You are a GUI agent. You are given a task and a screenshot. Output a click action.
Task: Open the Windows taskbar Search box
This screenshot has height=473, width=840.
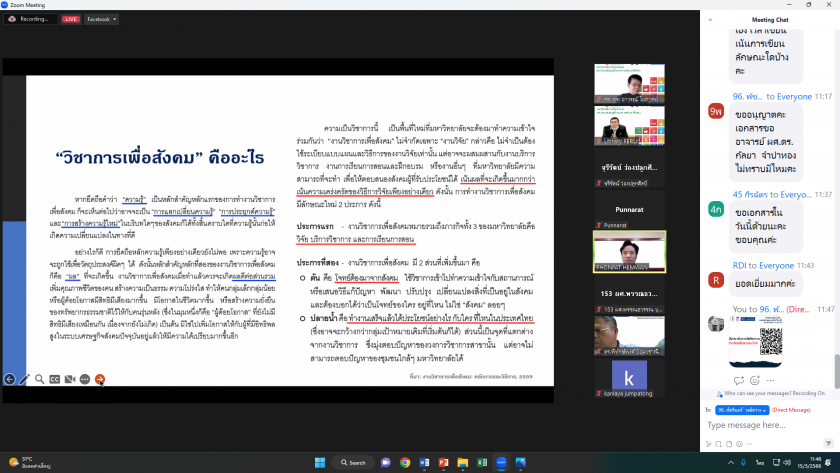click(x=352, y=462)
